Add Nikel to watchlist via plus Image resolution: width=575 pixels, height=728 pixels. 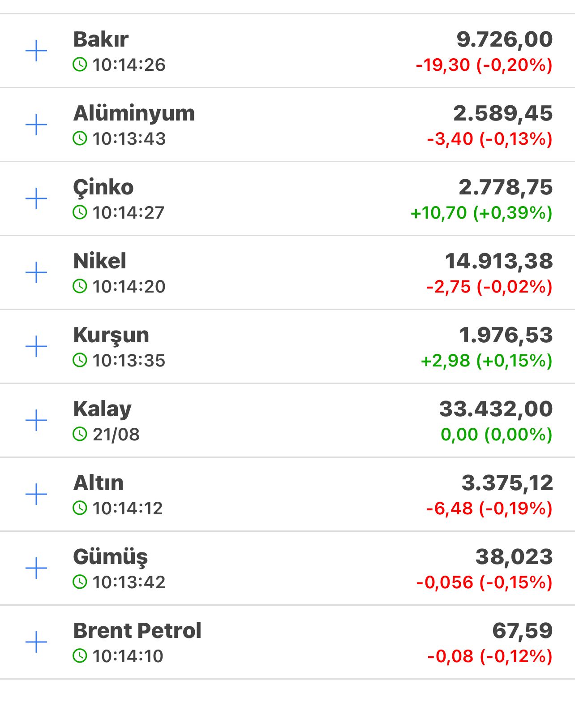click(36, 272)
